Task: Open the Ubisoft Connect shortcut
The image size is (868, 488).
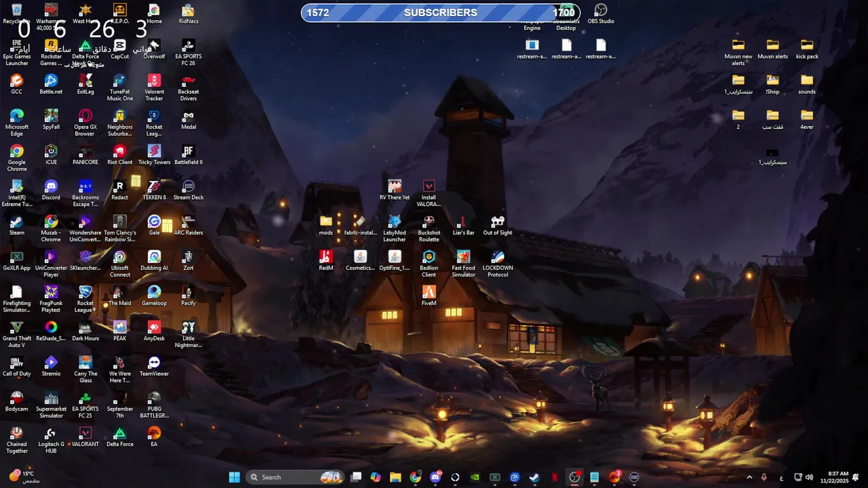Action: coord(120,264)
